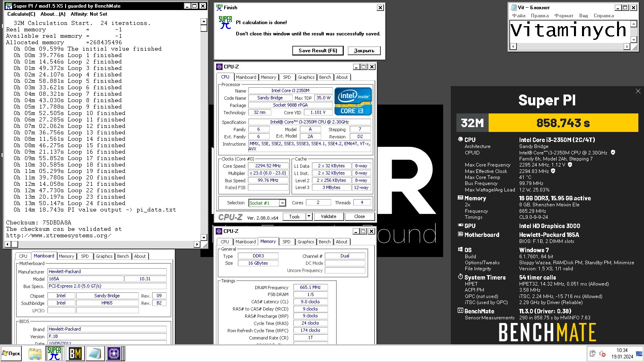Viewport: 644px width, 362px height.
Task: Click the DRAM Frequency value '665.1 MHz'
Action: tap(310, 287)
